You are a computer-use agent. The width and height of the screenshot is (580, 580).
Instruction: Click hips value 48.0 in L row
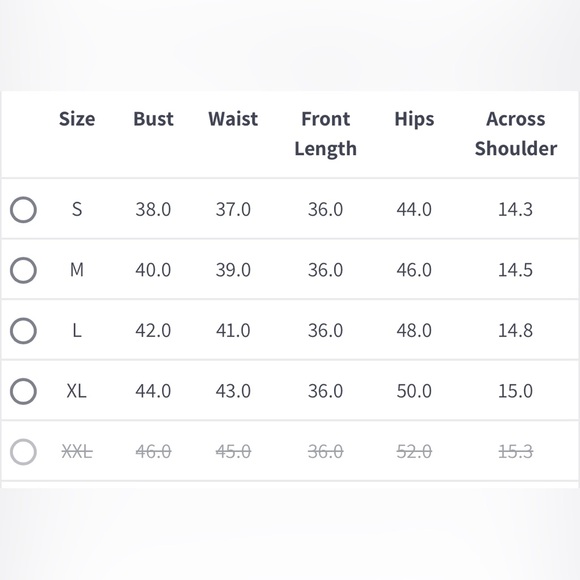point(414,330)
